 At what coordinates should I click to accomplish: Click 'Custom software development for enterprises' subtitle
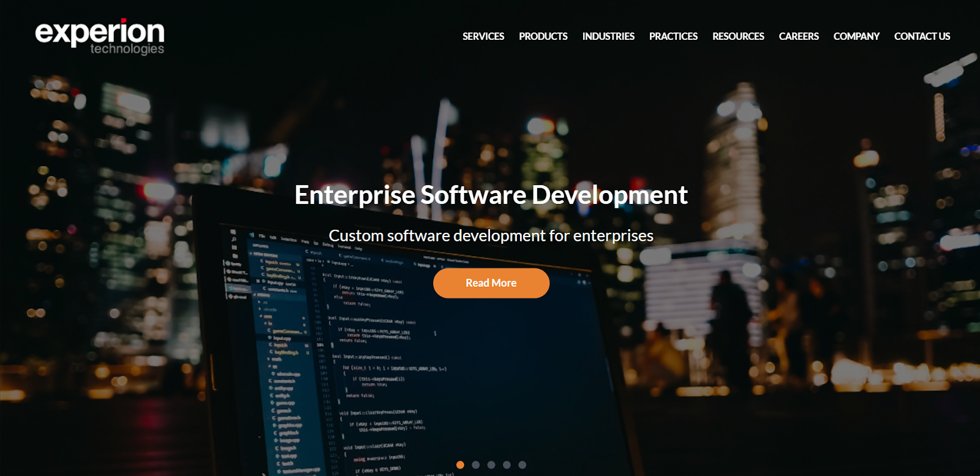(x=491, y=236)
